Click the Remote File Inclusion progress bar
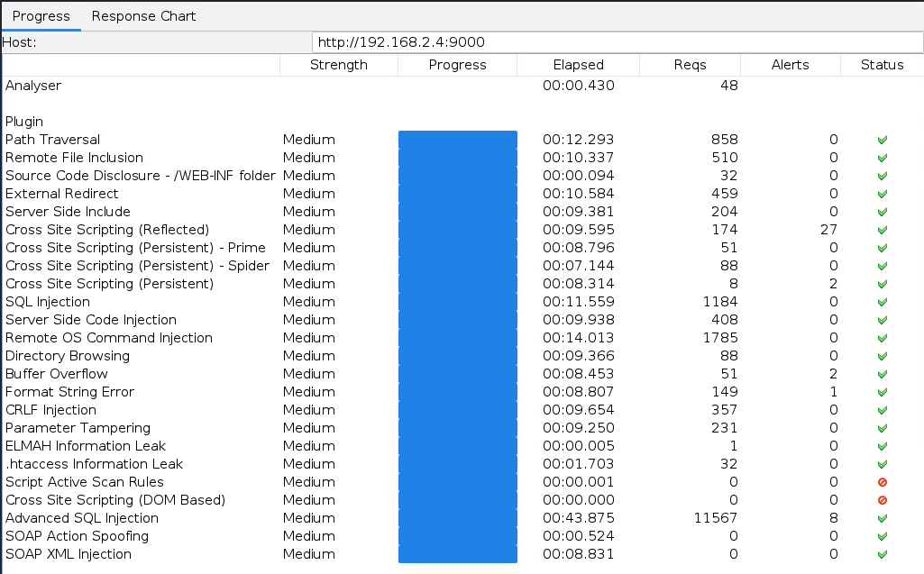The height and width of the screenshot is (574, 924). tap(457, 158)
